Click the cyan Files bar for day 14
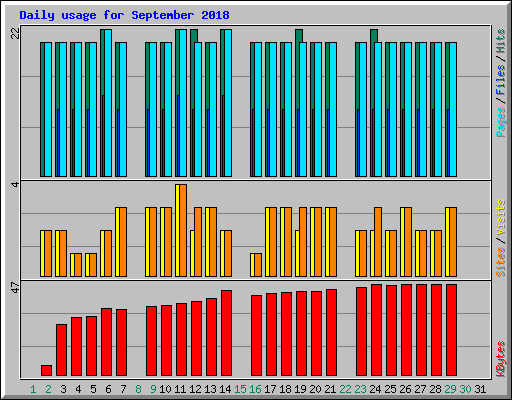Screen dimensions: 512x400 tap(228, 103)
